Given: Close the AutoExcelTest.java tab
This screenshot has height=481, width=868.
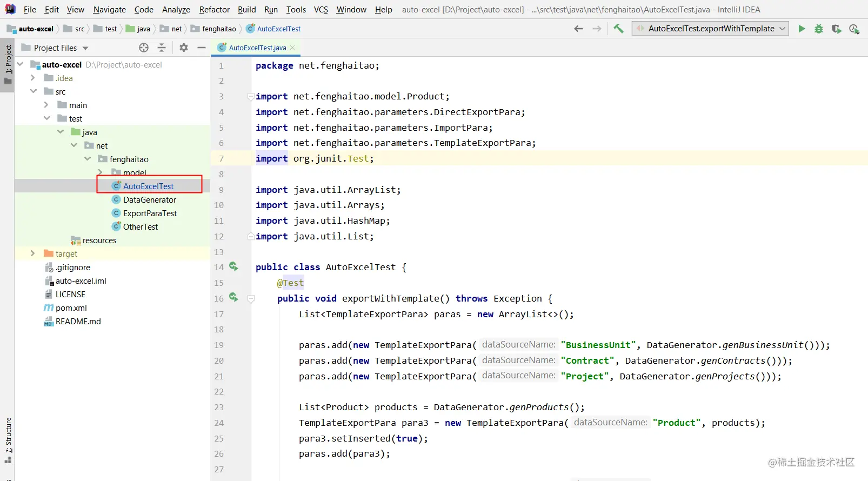Looking at the screenshot, I should 292,48.
